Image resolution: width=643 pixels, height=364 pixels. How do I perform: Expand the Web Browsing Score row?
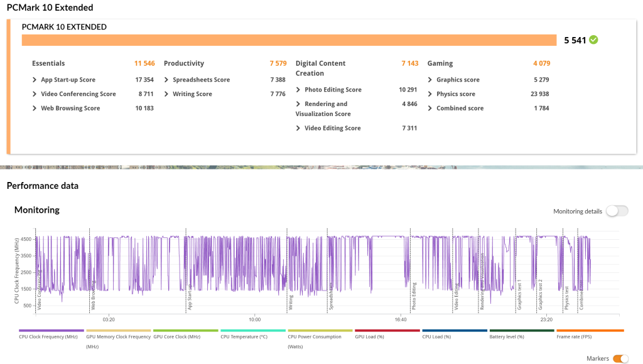point(35,109)
